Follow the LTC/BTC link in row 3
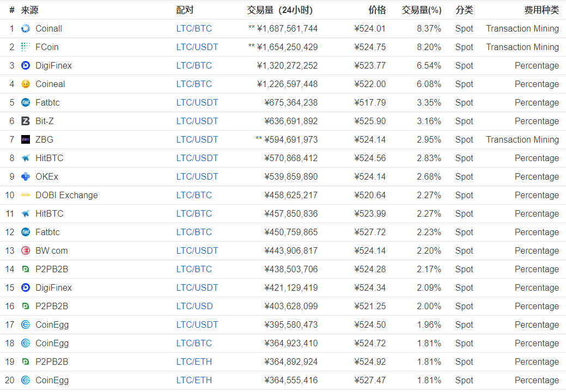Image resolution: width=566 pixels, height=392 pixels. click(194, 66)
